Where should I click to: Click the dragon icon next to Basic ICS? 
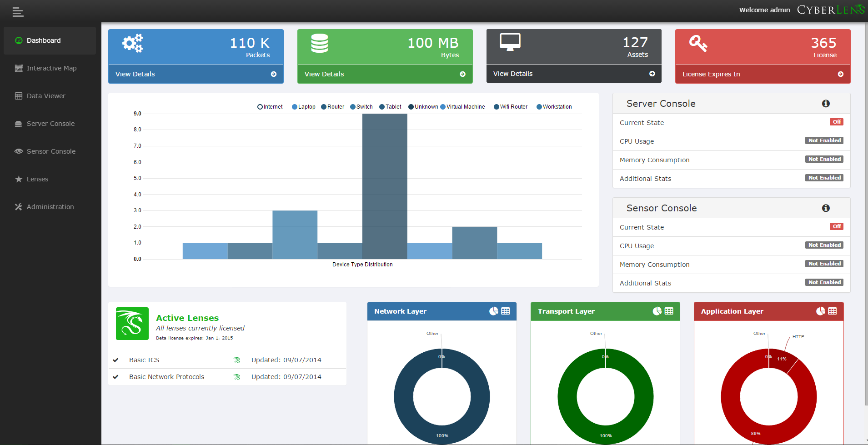(x=236, y=360)
